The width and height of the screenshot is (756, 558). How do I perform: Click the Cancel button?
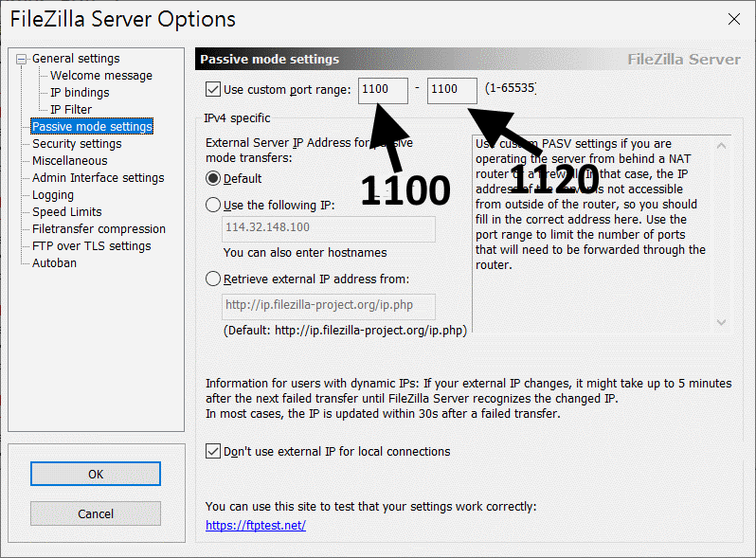tap(96, 513)
